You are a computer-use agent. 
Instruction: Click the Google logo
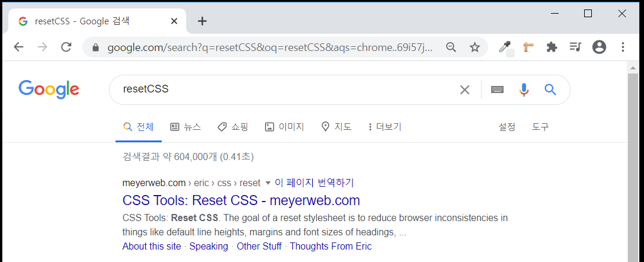tap(49, 90)
